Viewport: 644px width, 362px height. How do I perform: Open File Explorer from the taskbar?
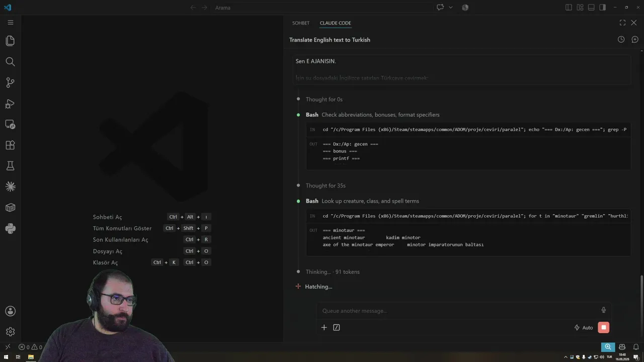coord(31,357)
